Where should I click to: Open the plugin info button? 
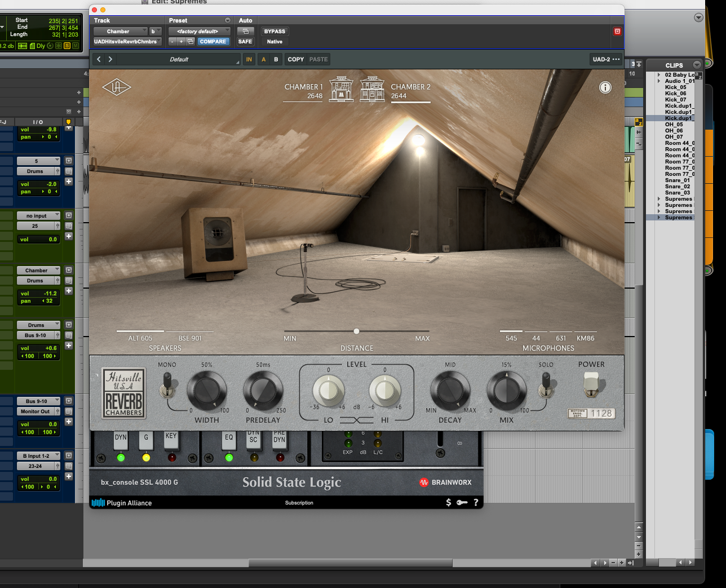point(605,87)
